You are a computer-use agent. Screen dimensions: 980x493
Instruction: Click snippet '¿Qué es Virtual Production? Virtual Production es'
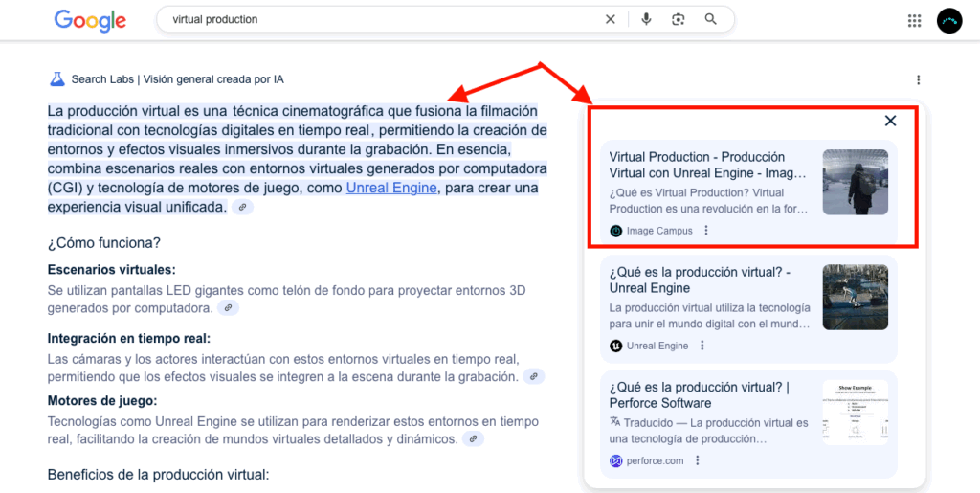click(709, 201)
